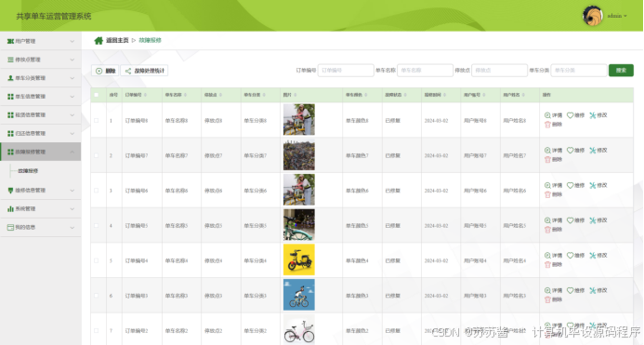Check the checkbox for row 订单编号5

pyautogui.click(x=97, y=225)
